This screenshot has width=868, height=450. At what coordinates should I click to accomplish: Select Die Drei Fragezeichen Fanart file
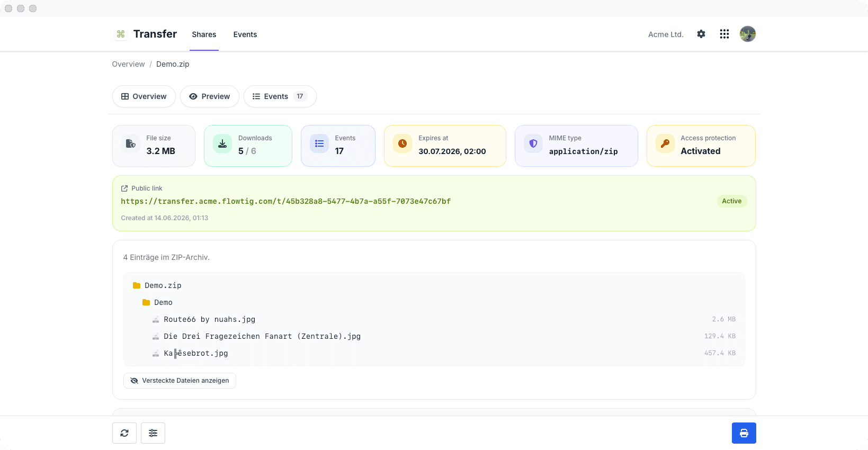point(434,336)
